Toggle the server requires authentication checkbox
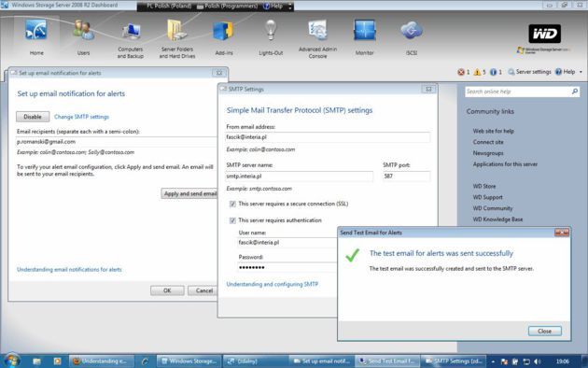Image resolution: width=588 pixels, height=368 pixels. coord(232,220)
